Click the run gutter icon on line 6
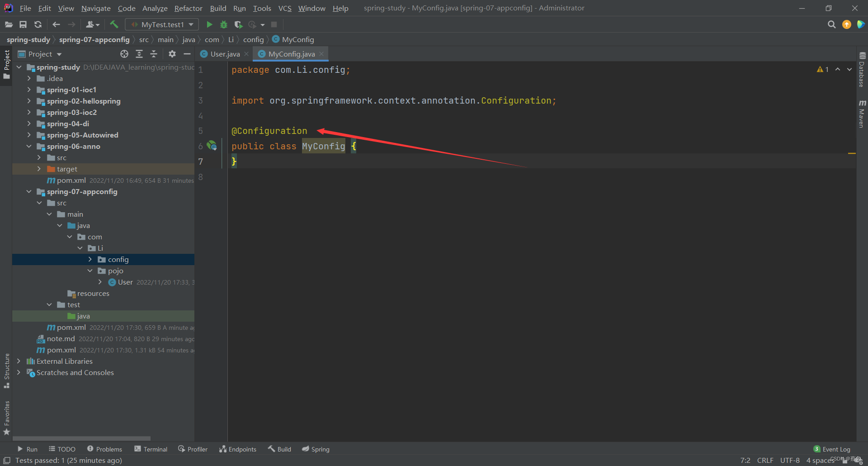Viewport: 868px width, 466px height. pyautogui.click(x=212, y=146)
